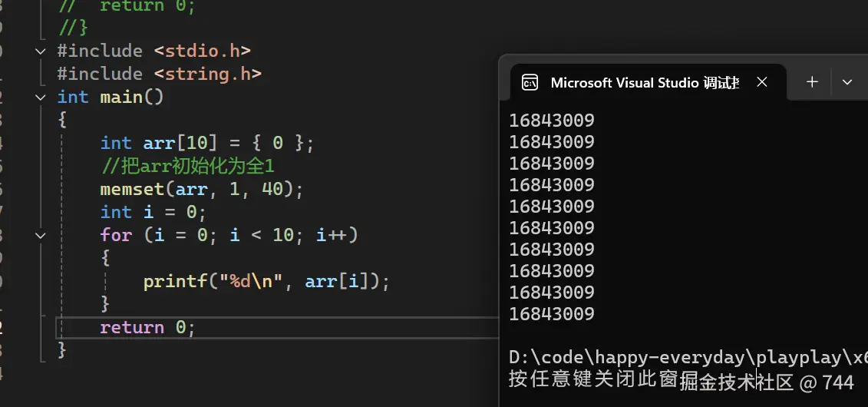Open a new terminal tab with plus

pyautogui.click(x=812, y=82)
